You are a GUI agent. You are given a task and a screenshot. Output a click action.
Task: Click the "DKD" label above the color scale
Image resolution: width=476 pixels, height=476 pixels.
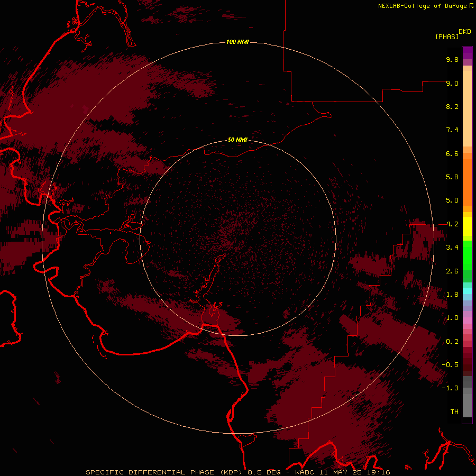coord(465,31)
